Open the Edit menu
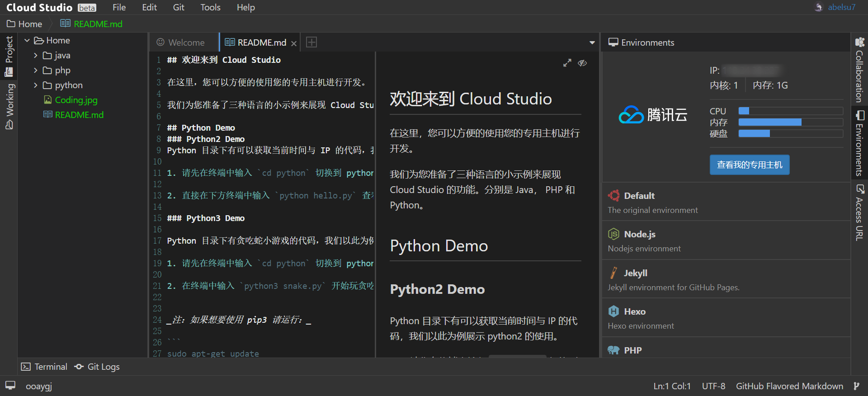Image resolution: width=868 pixels, height=396 pixels. coord(149,7)
